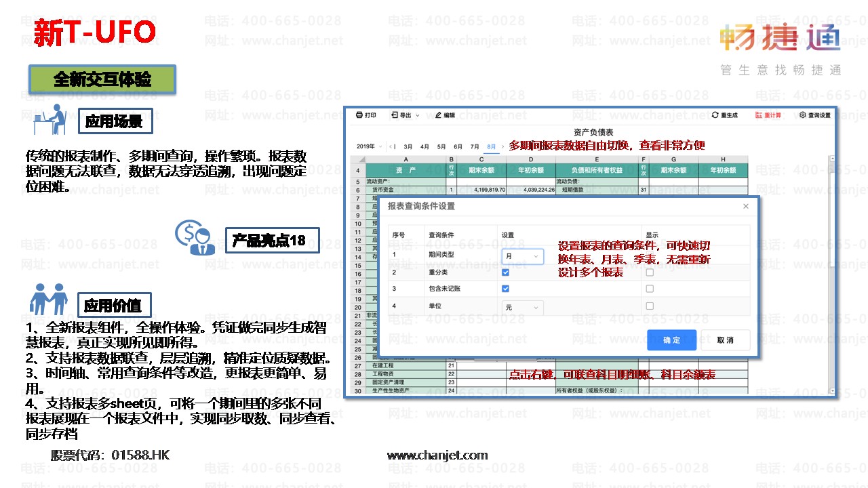Click the select-all corner of the sheet
The height and width of the screenshot is (488, 868).
[357, 159]
